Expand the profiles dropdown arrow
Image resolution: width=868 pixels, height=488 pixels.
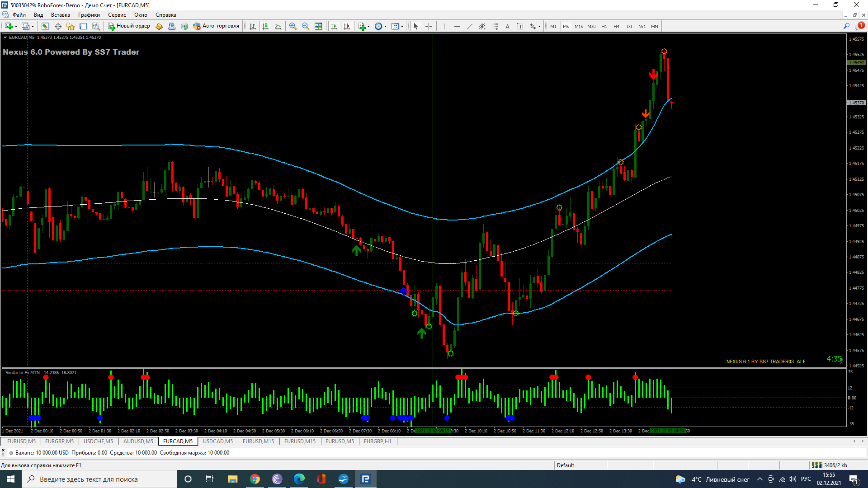[x=33, y=26]
